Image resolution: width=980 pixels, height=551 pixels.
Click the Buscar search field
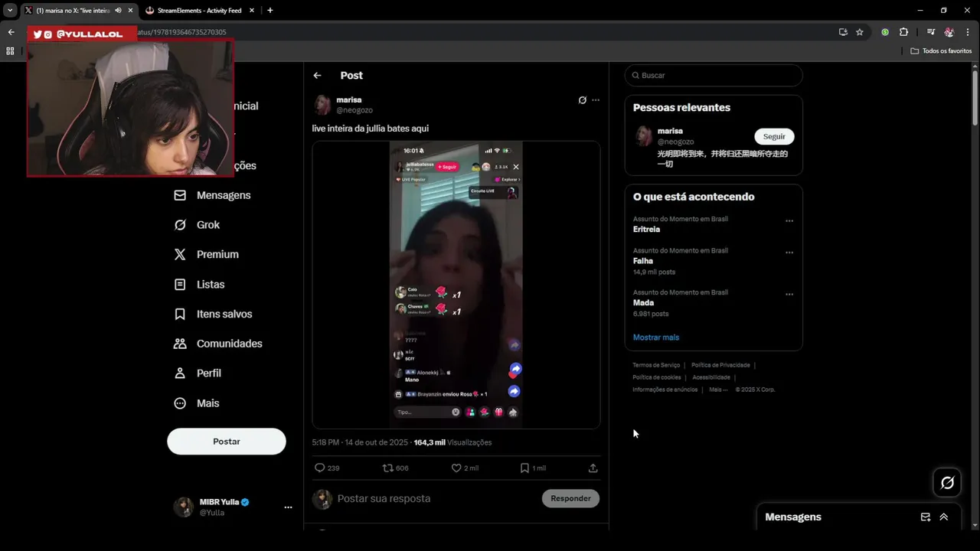coord(714,75)
